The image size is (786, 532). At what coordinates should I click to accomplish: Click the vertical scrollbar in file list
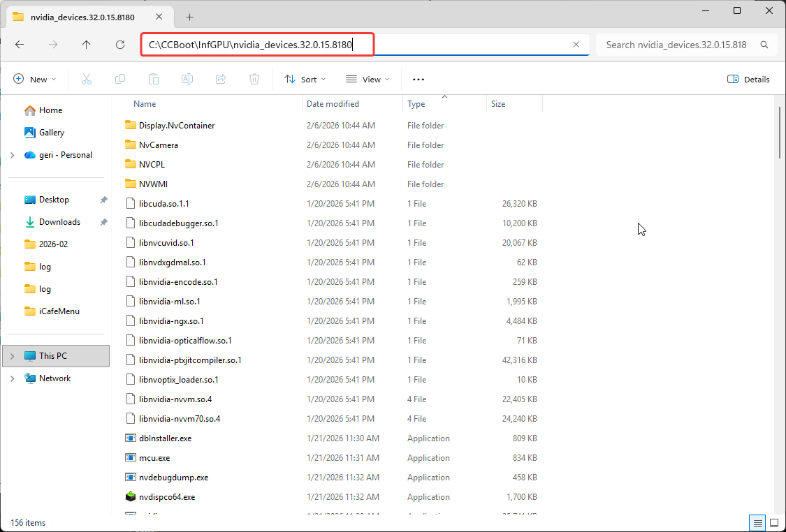780,133
